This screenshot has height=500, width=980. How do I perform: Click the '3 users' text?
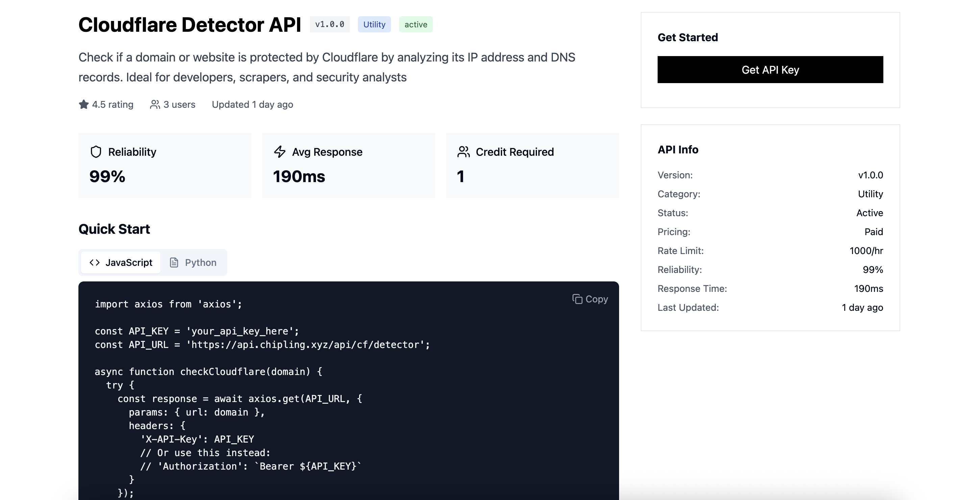pyautogui.click(x=179, y=104)
